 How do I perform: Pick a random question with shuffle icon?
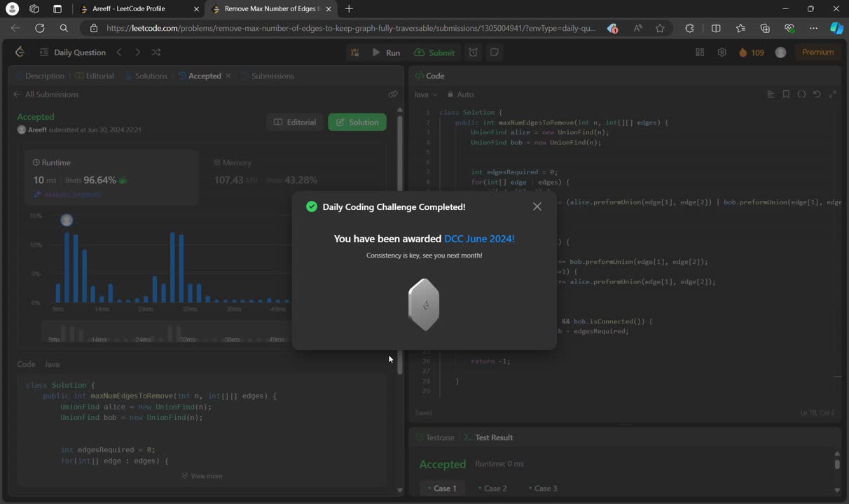click(156, 52)
